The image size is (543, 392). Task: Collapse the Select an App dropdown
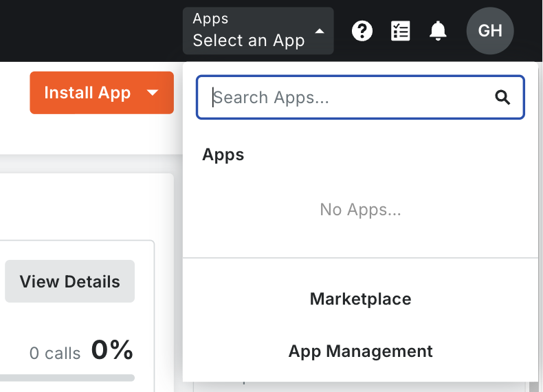coord(258,31)
